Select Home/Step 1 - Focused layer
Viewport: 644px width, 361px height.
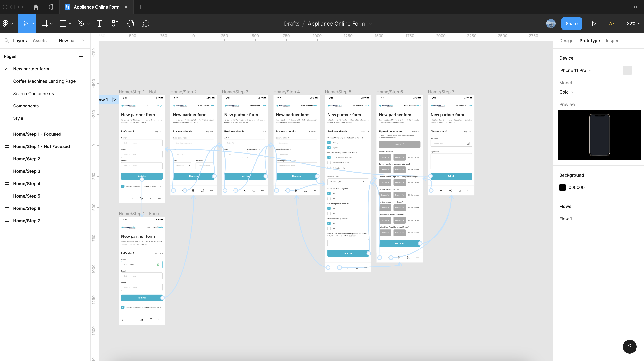37,134
